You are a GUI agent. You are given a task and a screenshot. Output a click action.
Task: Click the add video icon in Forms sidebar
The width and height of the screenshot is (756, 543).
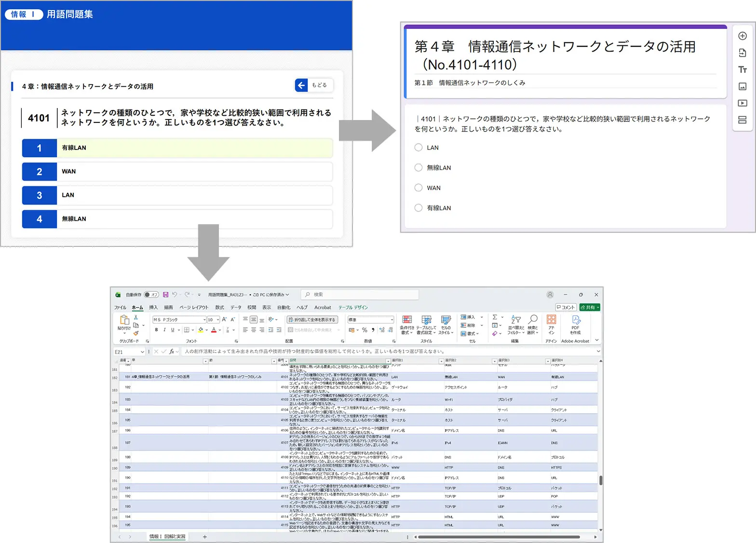click(742, 103)
